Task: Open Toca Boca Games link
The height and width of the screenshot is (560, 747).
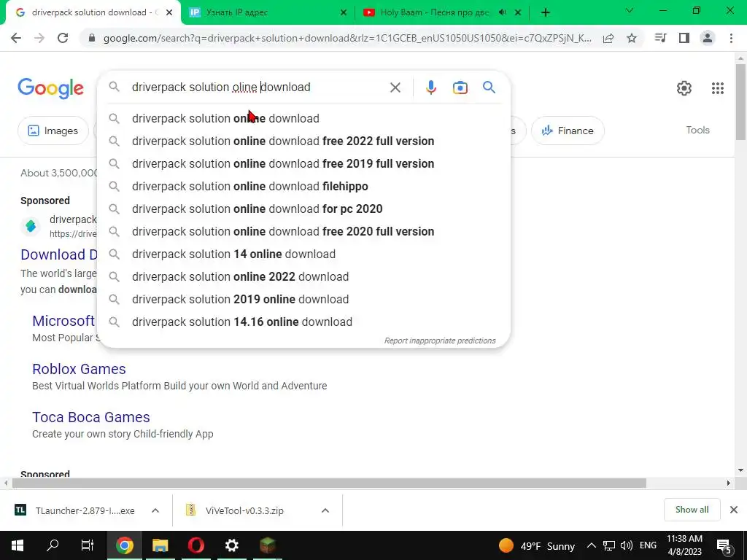Action: (x=91, y=417)
